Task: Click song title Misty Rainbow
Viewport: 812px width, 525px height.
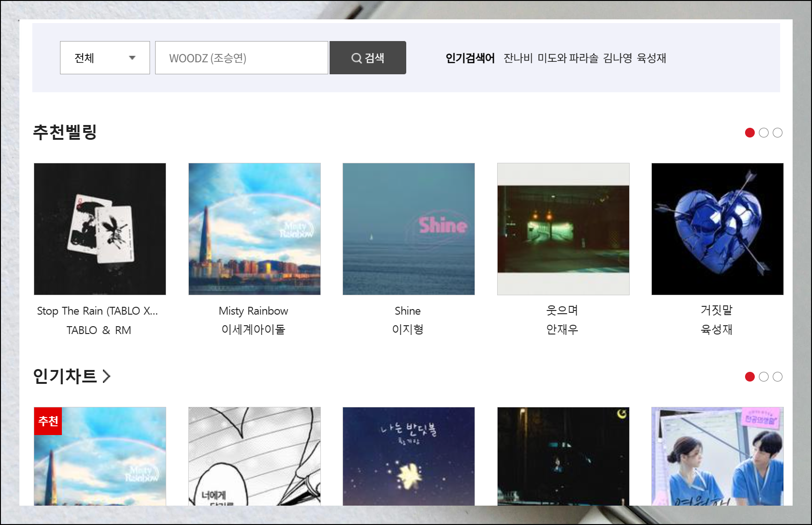Action: (x=253, y=311)
